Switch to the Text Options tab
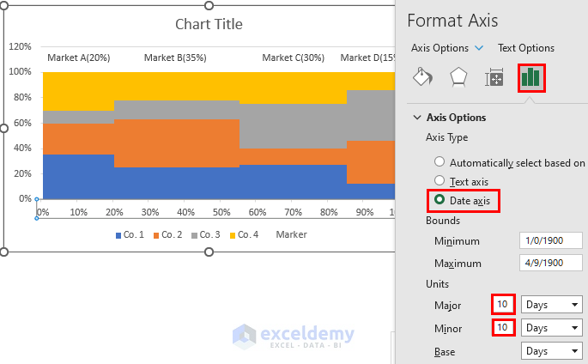This screenshot has width=588, height=364. [525, 48]
